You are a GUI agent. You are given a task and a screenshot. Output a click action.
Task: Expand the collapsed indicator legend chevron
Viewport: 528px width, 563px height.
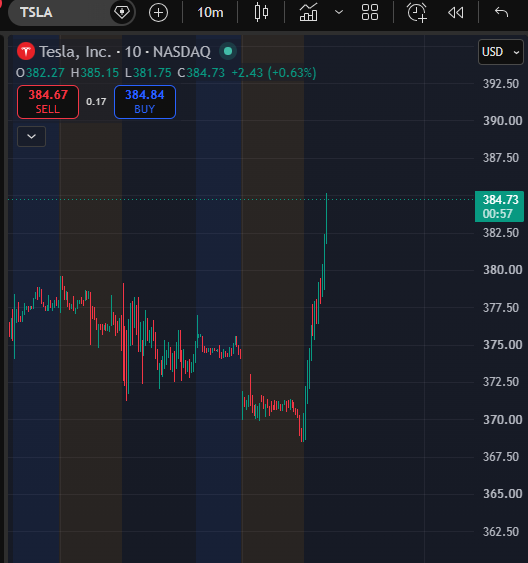(32, 136)
